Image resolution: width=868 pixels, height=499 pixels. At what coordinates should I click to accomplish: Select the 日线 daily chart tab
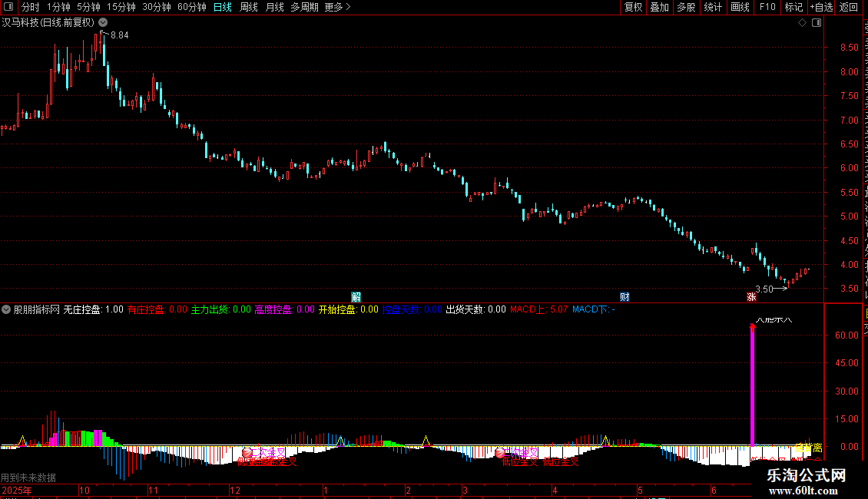pos(223,7)
